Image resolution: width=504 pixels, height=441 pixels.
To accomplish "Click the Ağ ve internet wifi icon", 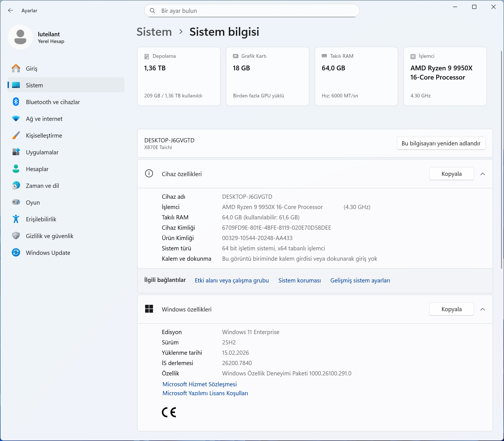I will 16,119.
